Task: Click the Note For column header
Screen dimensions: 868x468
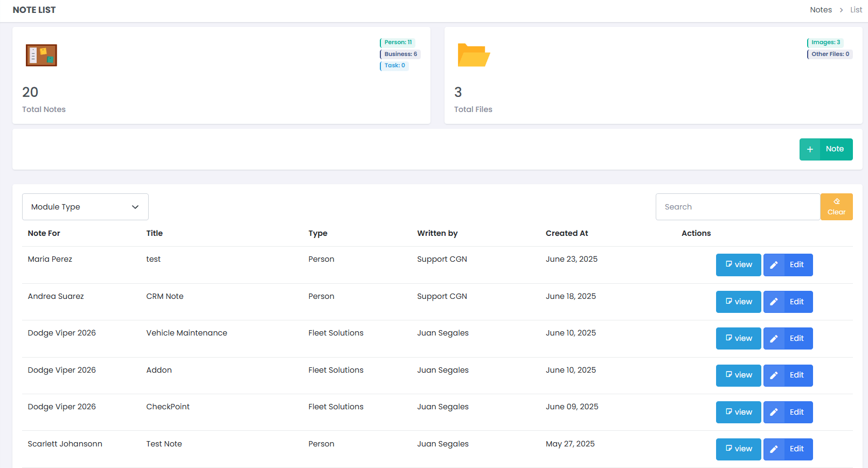Action: (x=44, y=233)
